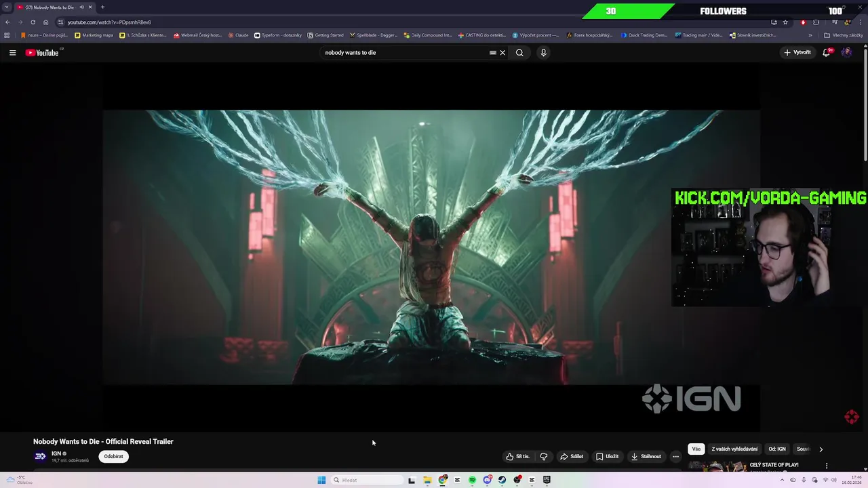The image size is (868, 488).
Task: Click the magnifier search button
Action: point(519,52)
